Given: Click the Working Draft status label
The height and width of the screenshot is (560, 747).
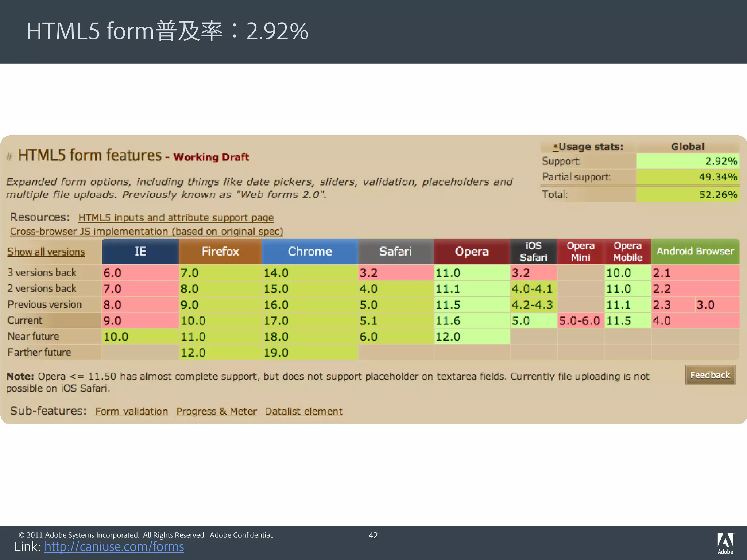Looking at the screenshot, I should (211, 157).
